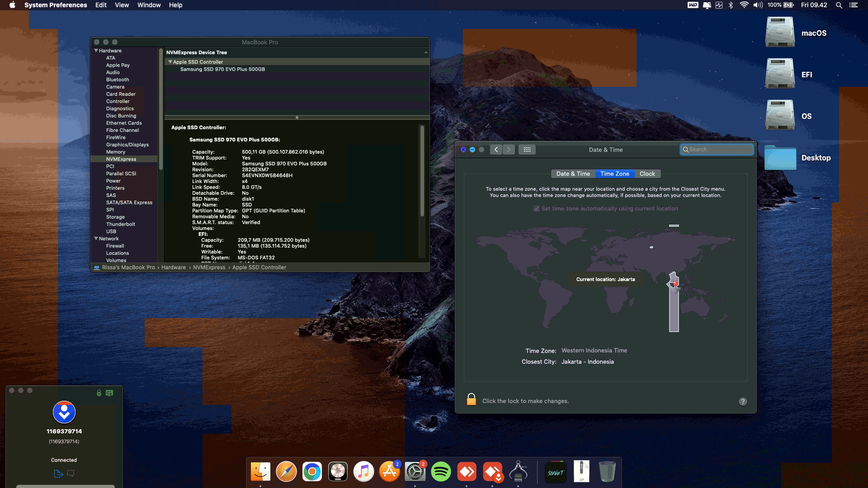Click the highlighted time zone band on map

[674, 312]
